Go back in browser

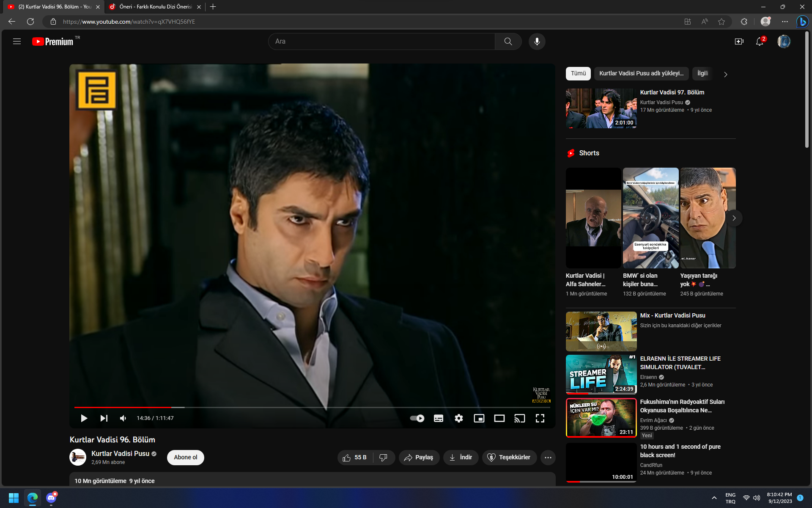(x=12, y=22)
